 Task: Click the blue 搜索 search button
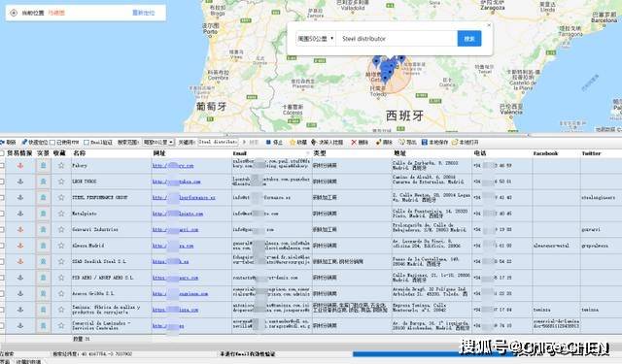(469, 39)
